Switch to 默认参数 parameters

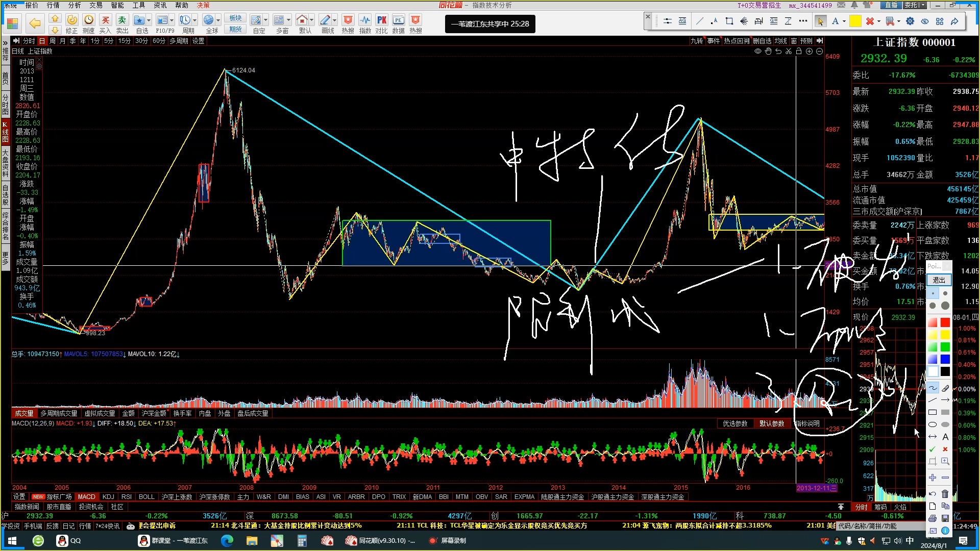pos(772,424)
